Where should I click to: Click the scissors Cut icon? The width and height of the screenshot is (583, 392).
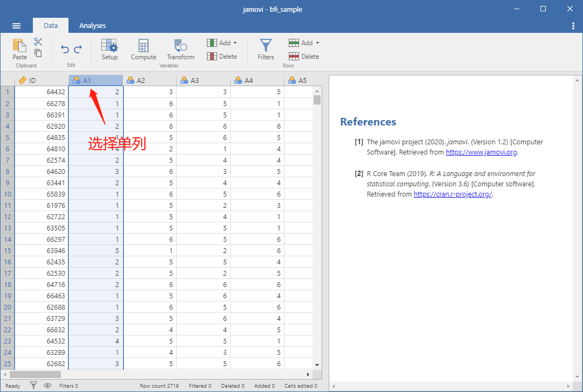point(38,41)
